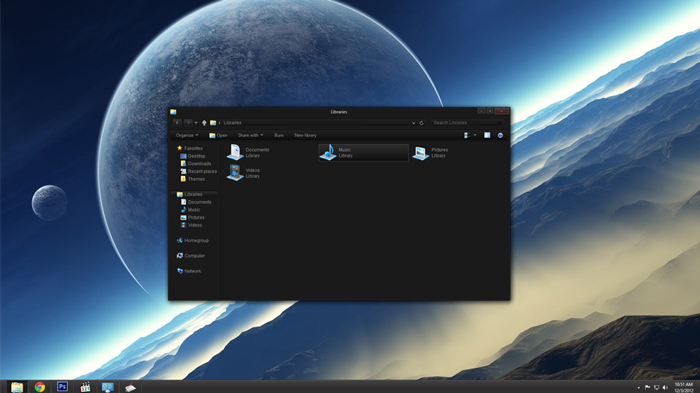The height and width of the screenshot is (393, 700).
Task: Expand address bar history dropdown
Action: pos(413,123)
